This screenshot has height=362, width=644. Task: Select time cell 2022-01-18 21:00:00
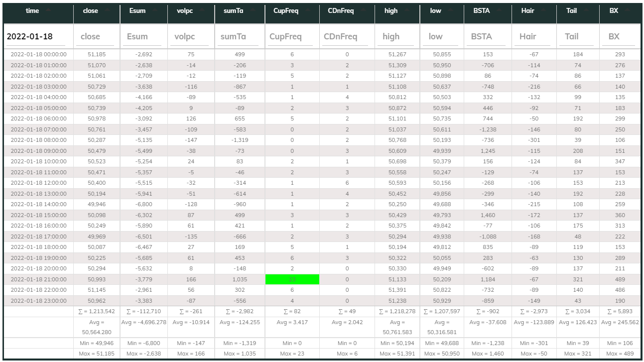pos(38,279)
